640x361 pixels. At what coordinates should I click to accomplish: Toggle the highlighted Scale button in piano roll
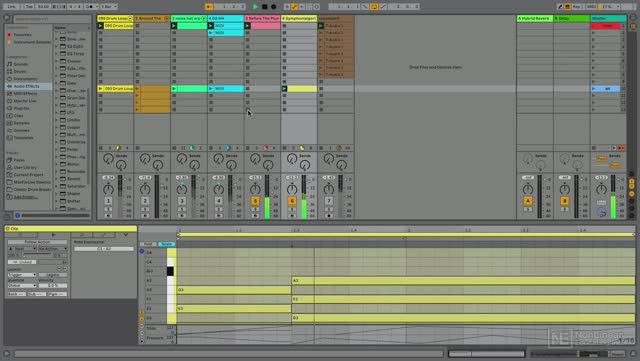pyautogui.click(x=167, y=244)
